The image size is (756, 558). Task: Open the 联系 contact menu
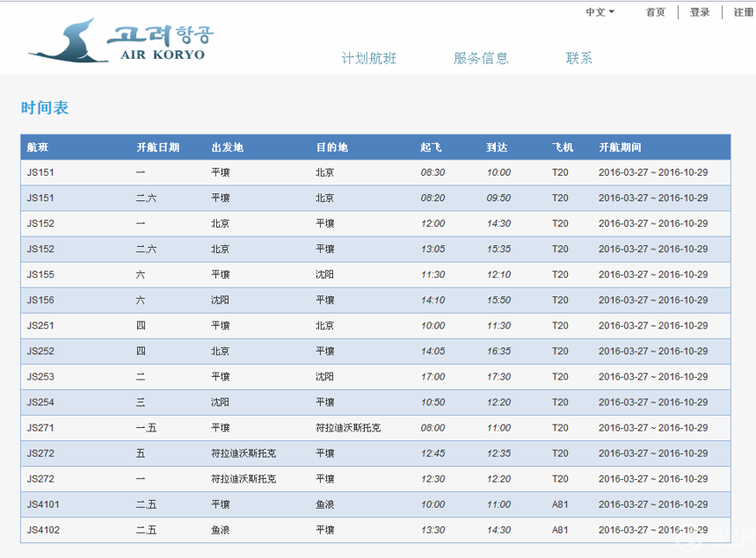(579, 59)
